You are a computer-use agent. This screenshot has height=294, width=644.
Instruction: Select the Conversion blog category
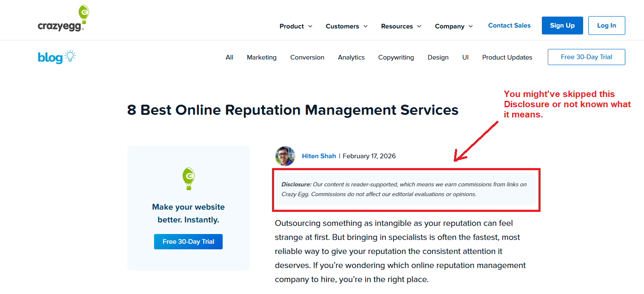tap(307, 57)
